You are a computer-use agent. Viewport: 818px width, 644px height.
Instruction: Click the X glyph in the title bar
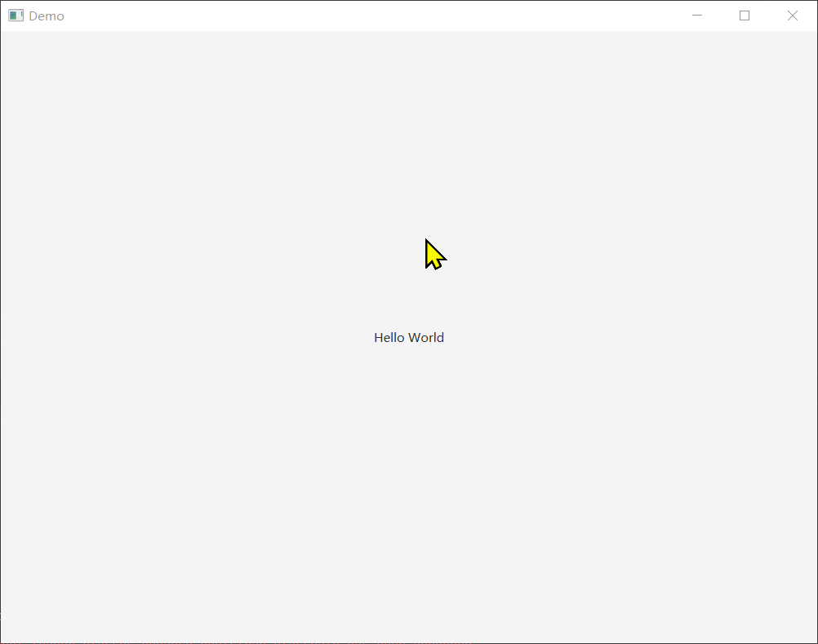(x=792, y=15)
